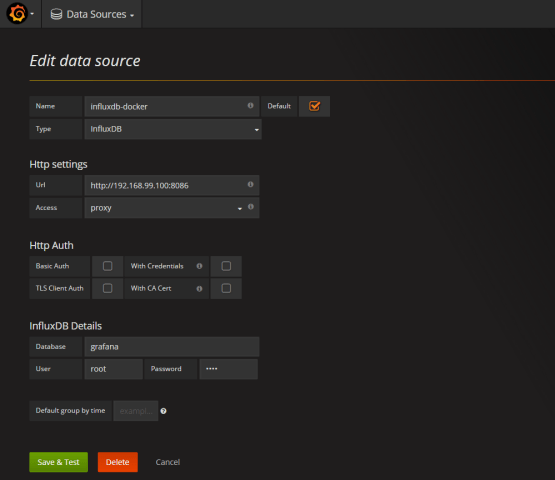
Task: Click the Database field containing grafana
Action: (172, 347)
